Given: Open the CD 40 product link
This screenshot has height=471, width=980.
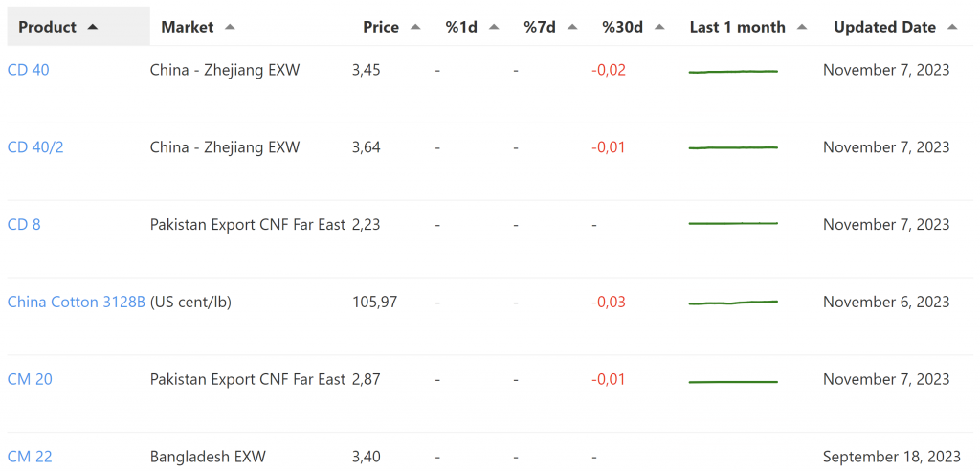Looking at the screenshot, I should (28, 70).
